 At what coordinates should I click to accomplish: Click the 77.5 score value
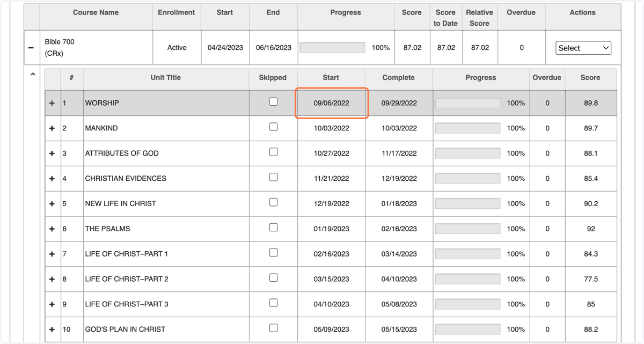(x=591, y=279)
